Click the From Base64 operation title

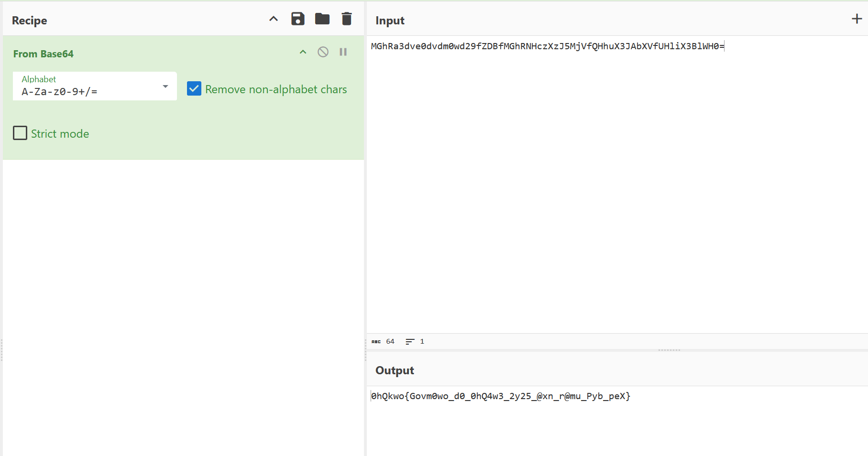[44, 54]
